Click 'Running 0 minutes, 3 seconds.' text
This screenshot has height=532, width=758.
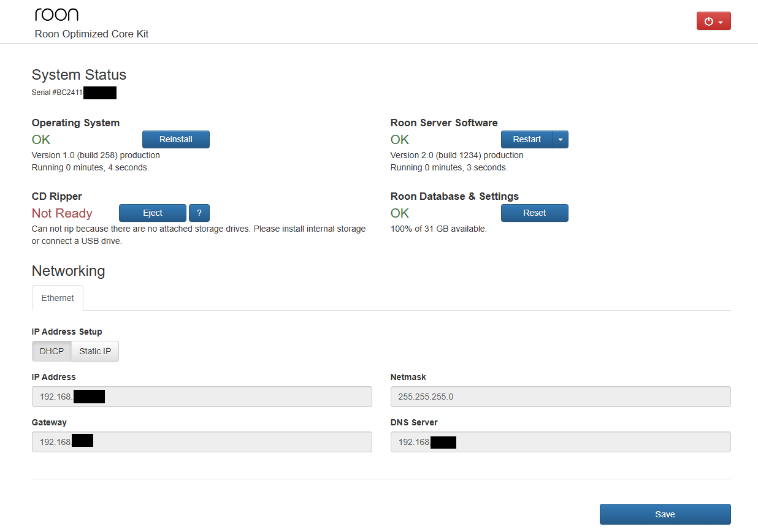click(x=449, y=167)
